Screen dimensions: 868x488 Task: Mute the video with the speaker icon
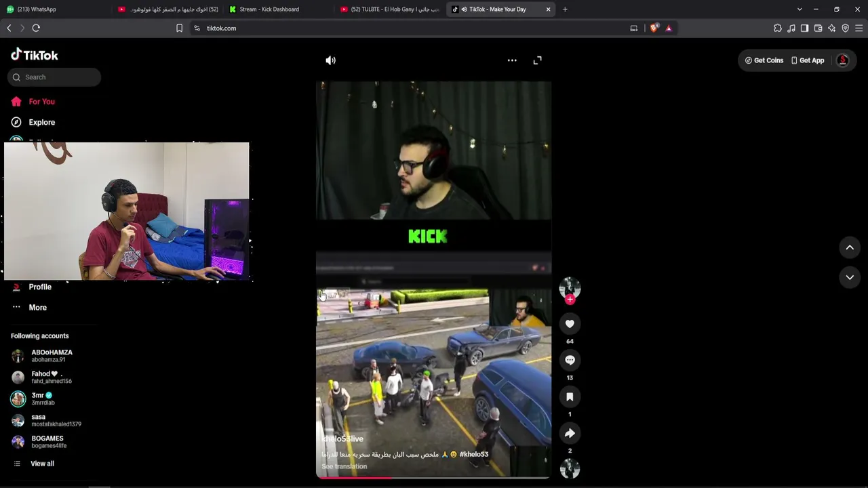coord(330,60)
